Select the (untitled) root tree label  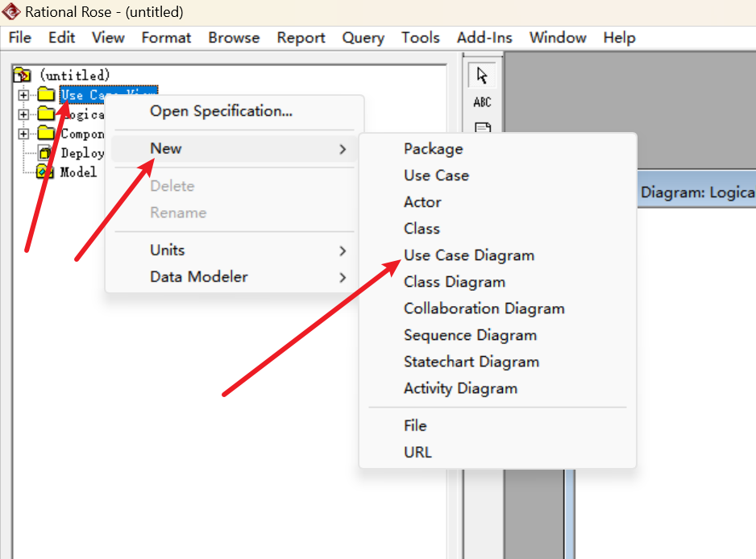(x=75, y=75)
